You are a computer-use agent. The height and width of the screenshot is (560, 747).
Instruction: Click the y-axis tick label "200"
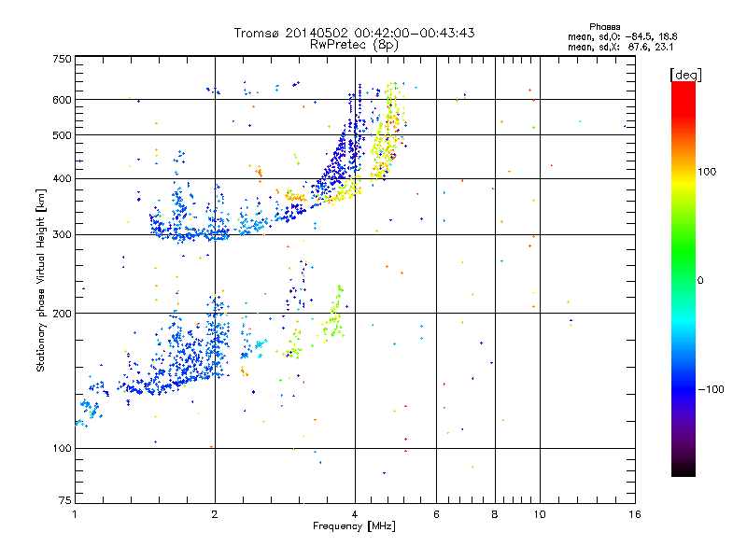(x=62, y=314)
